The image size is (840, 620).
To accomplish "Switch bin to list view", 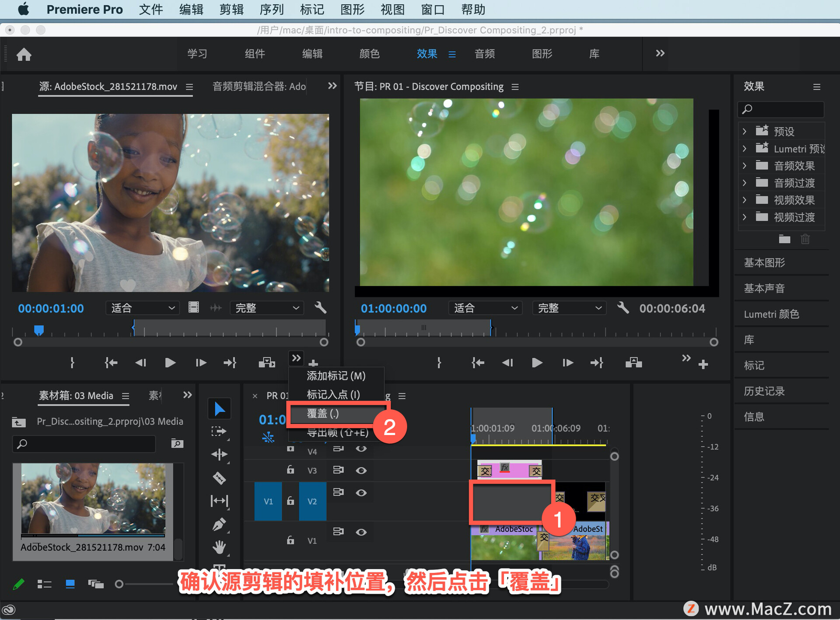I will coord(44,584).
